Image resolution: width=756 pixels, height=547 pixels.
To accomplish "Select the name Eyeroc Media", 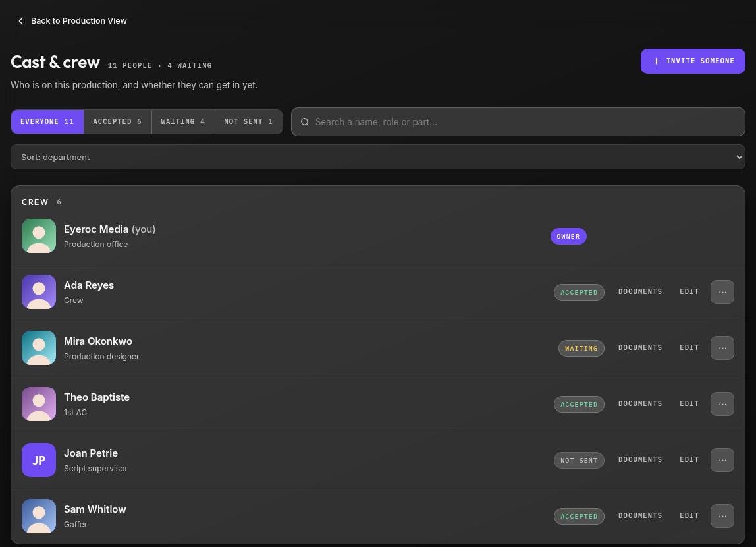I will pos(96,229).
